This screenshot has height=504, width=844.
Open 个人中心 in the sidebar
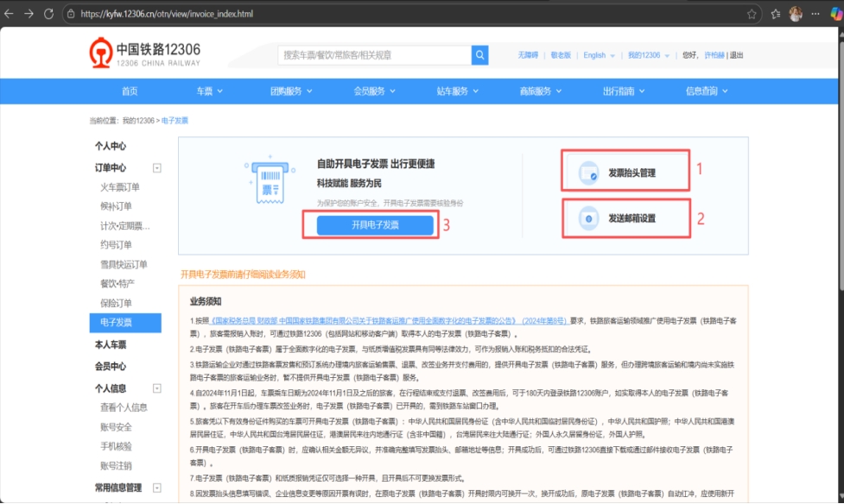tap(111, 146)
